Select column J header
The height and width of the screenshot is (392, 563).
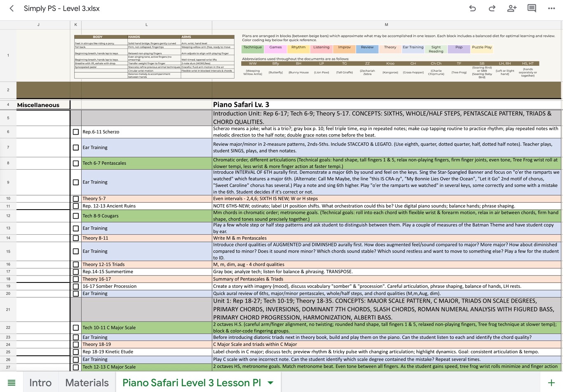point(39,25)
